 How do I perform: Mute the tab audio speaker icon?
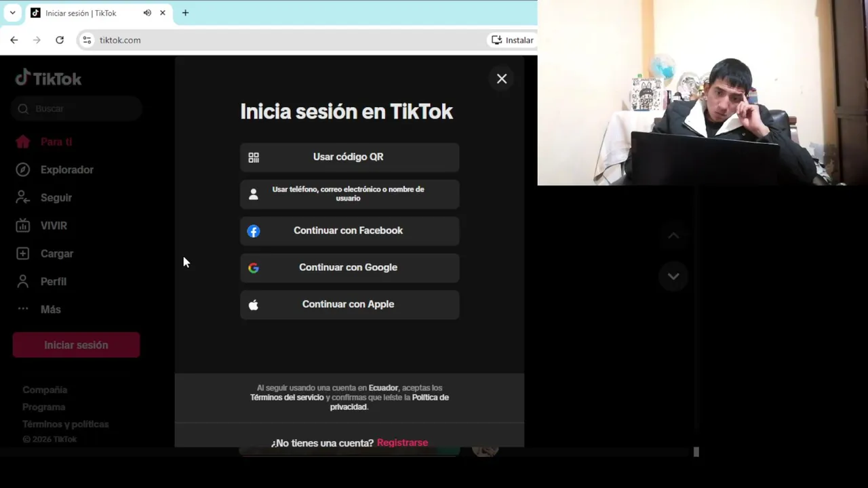[x=147, y=13]
